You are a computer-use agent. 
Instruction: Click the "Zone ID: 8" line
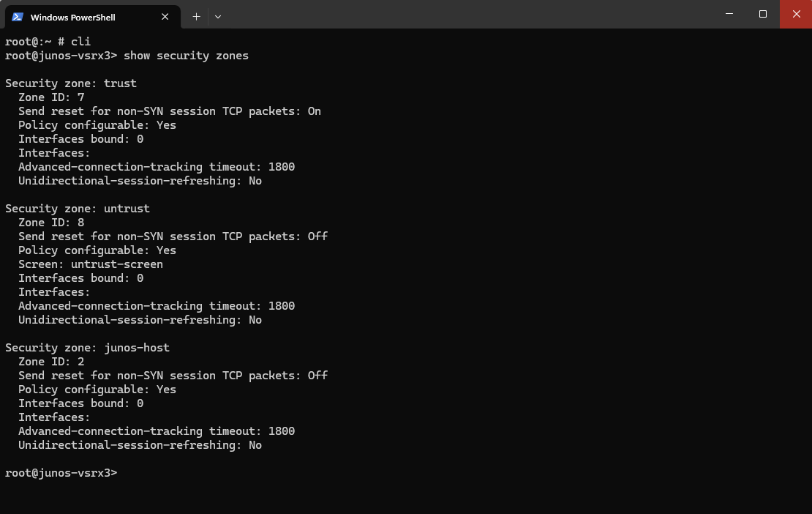pos(51,223)
